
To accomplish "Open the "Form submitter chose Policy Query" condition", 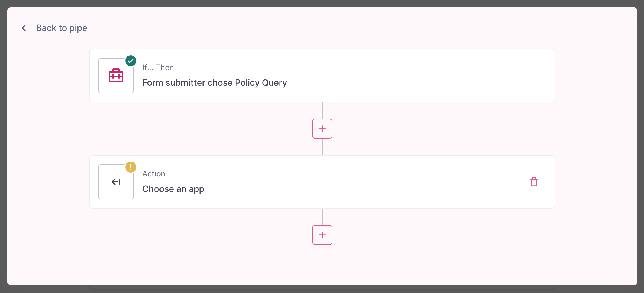I will (214, 83).
